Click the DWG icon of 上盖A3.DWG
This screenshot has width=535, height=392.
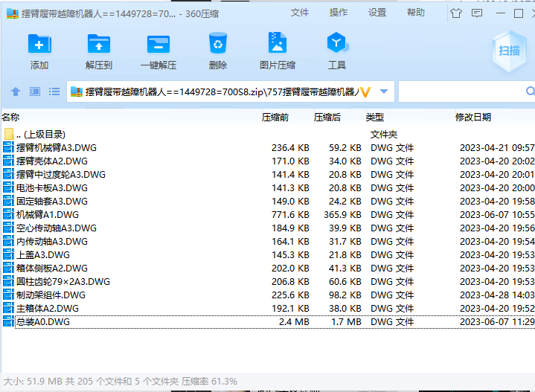[x=8, y=255]
